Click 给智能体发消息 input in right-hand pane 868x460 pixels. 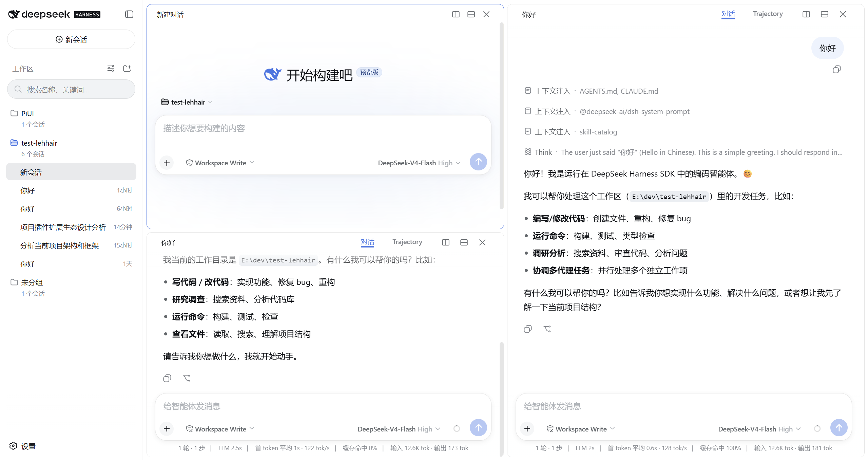click(683, 406)
